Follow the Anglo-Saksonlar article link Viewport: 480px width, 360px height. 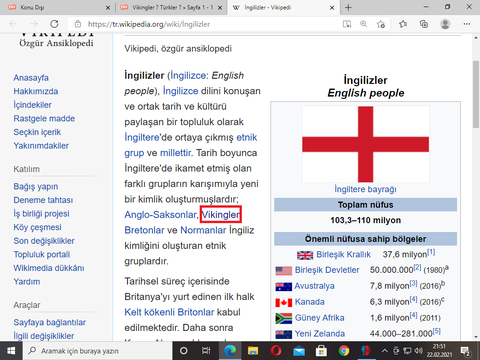(x=160, y=215)
